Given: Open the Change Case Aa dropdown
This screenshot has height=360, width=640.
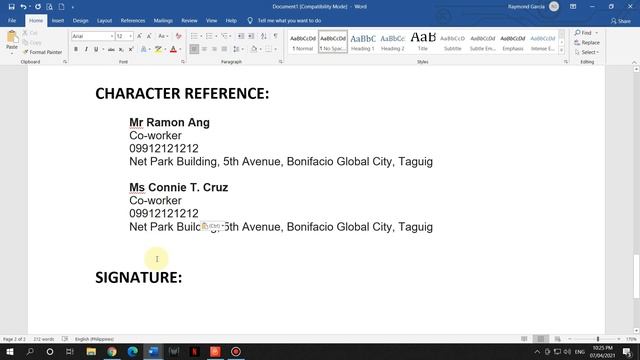Looking at the screenshot, I should point(163,36).
